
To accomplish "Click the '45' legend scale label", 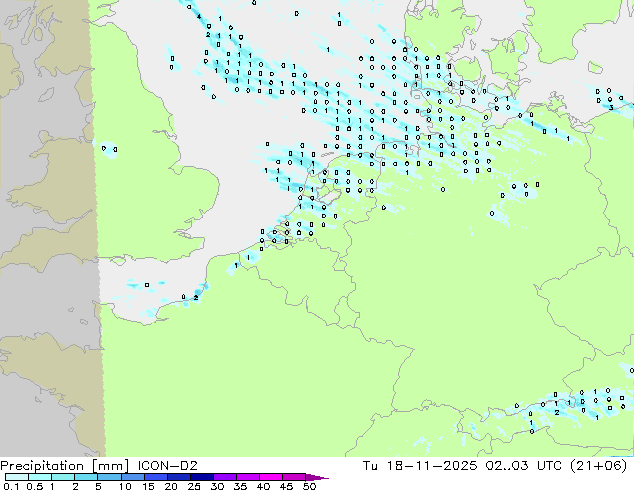I will tap(287, 486).
